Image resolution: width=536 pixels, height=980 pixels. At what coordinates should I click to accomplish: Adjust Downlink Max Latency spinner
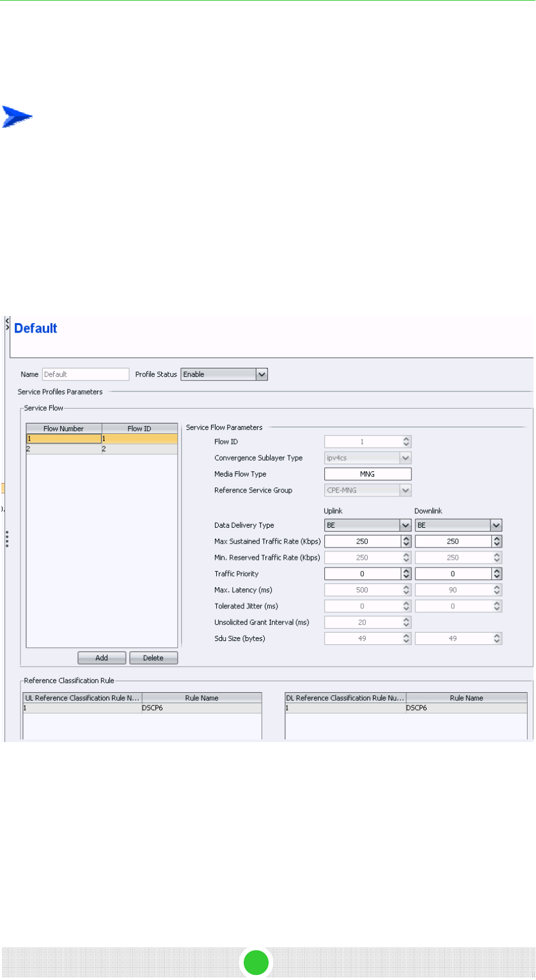tap(496, 590)
